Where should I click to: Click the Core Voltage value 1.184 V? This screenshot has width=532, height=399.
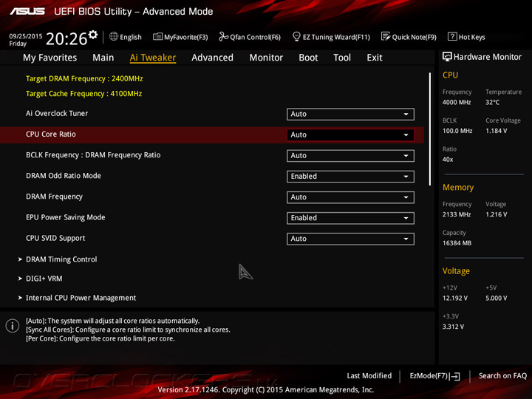click(497, 131)
